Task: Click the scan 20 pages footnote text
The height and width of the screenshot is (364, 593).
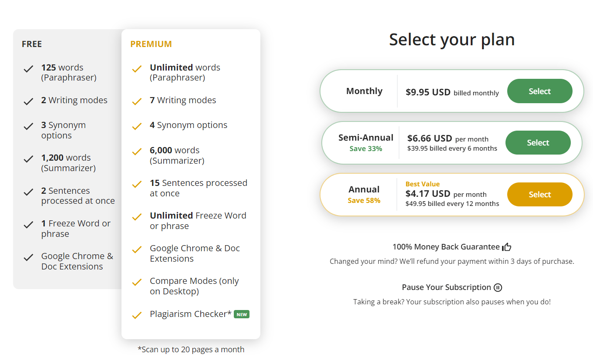Action: pyautogui.click(x=190, y=349)
